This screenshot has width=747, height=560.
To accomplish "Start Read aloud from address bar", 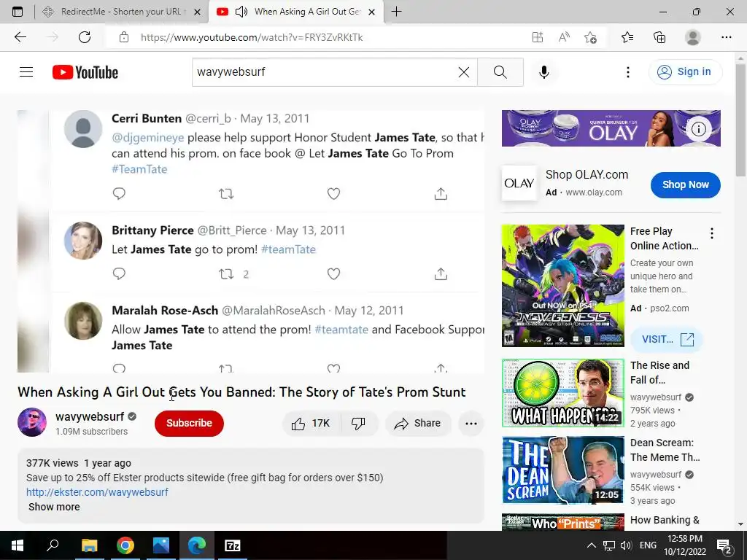I will point(564,37).
